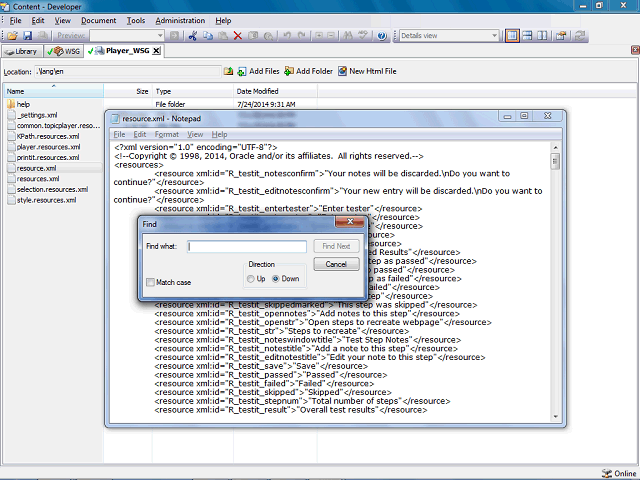This screenshot has width=640, height=480.
Task: Click the red Delete X toolbar icon
Action: click(x=238, y=36)
